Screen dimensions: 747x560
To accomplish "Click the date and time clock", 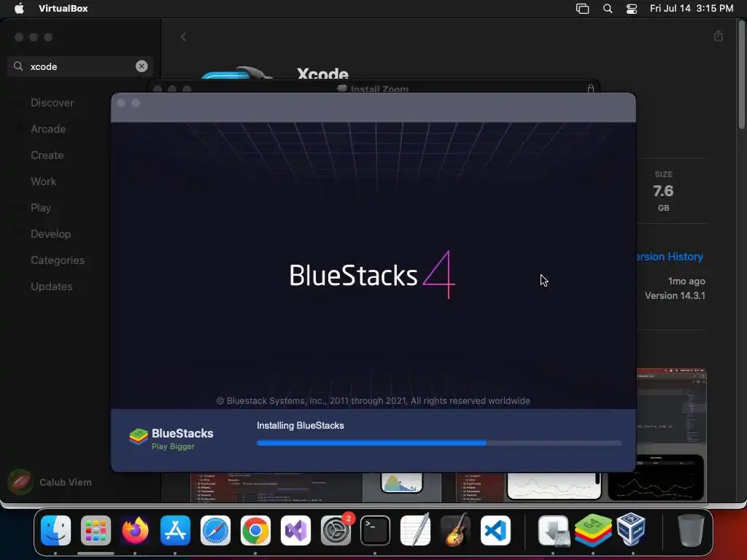I will pyautogui.click(x=692, y=8).
